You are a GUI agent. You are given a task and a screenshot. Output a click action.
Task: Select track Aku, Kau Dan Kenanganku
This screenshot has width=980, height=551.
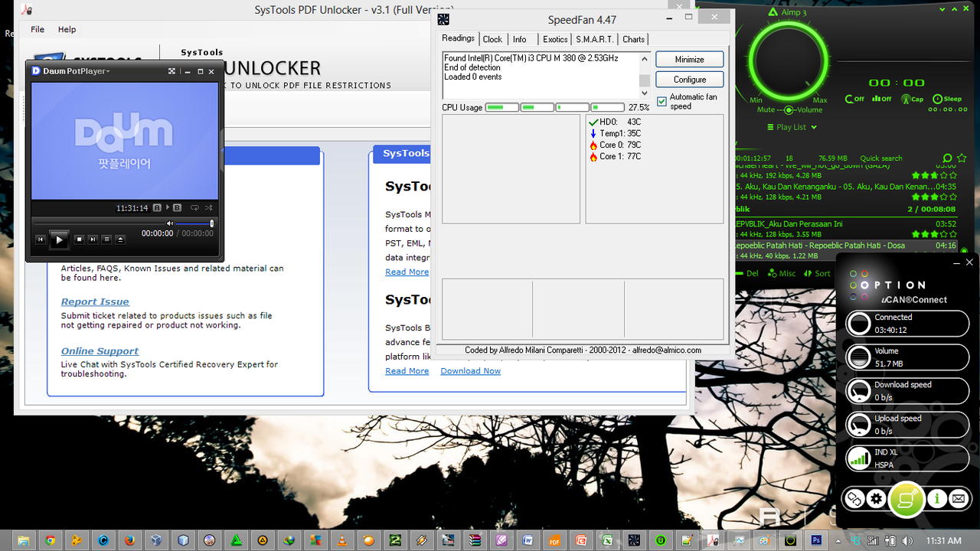point(845,191)
